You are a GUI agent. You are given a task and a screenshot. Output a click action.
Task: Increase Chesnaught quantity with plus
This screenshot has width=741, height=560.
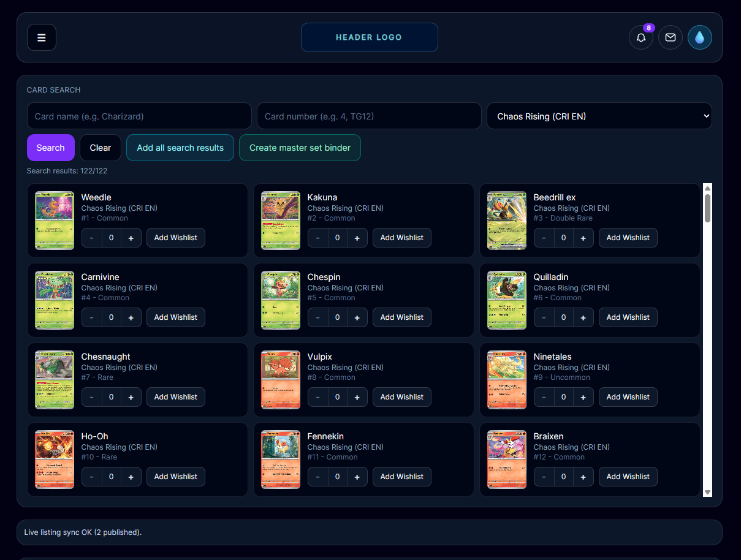(131, 397)
